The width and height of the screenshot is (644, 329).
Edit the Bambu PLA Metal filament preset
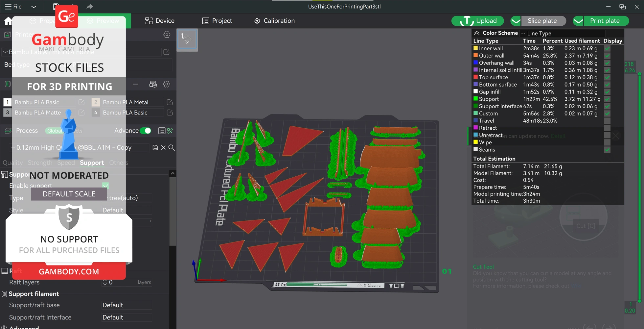pos(170,102)
